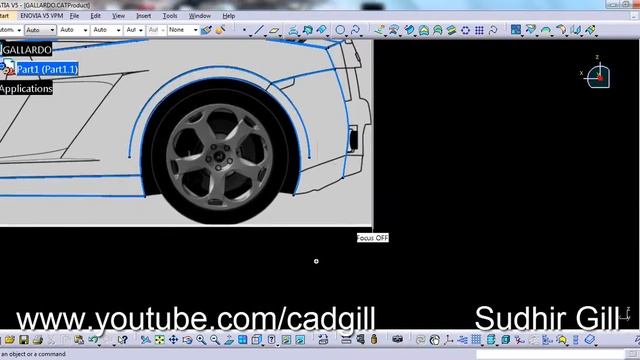Select the Point creation tool
Viewport: 640px width, 360px height.
[x=244, y=30]
